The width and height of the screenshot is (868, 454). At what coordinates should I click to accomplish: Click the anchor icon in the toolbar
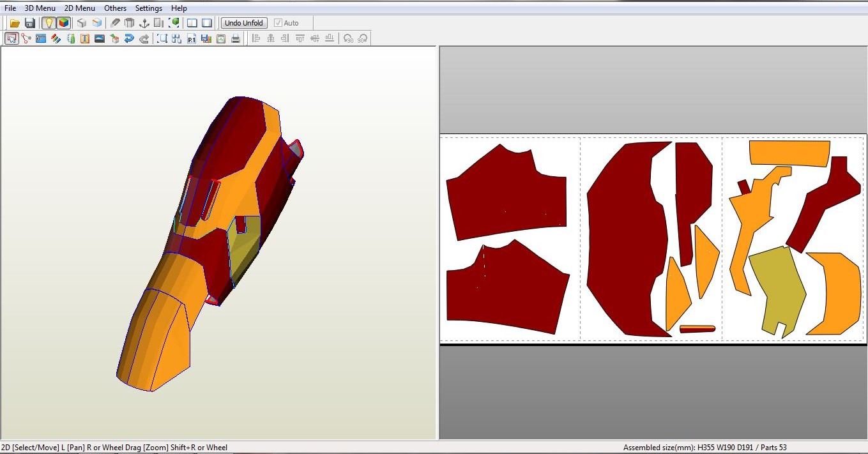[144, 23]
